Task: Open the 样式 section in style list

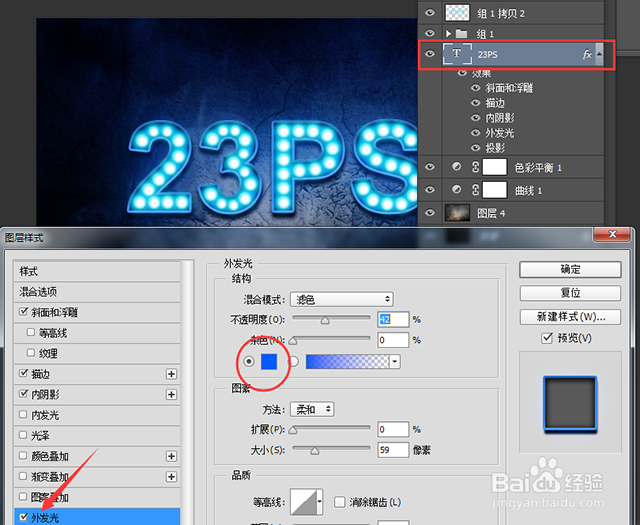Action: tap(97, 271)
